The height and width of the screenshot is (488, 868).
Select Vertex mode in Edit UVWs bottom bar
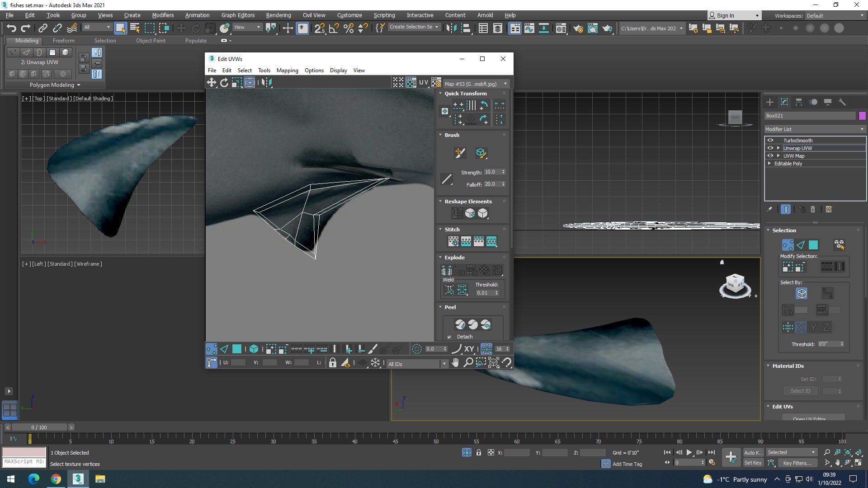212,349
